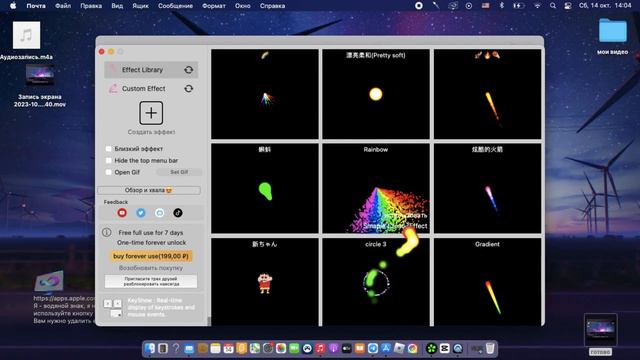Open the Файл menu
The width and height of the screenshot is (640, 360).
click(x=63, y=6)
